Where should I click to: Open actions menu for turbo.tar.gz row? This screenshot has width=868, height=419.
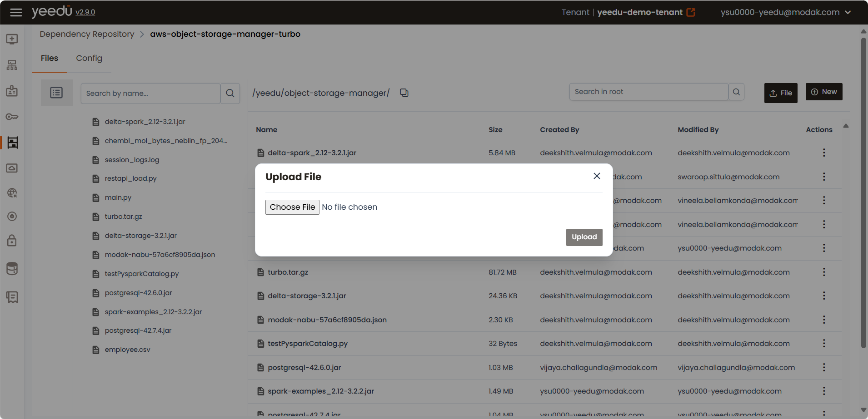tap(824, 272)
